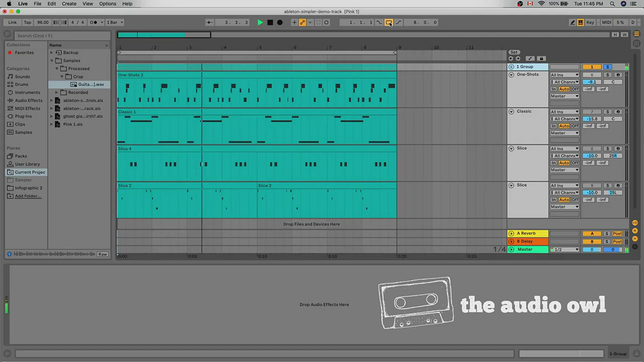Open quantization menu showing 1 Bar
Image resolution: width=644 pixels, height=362 pixels.
tap(115, 22)
